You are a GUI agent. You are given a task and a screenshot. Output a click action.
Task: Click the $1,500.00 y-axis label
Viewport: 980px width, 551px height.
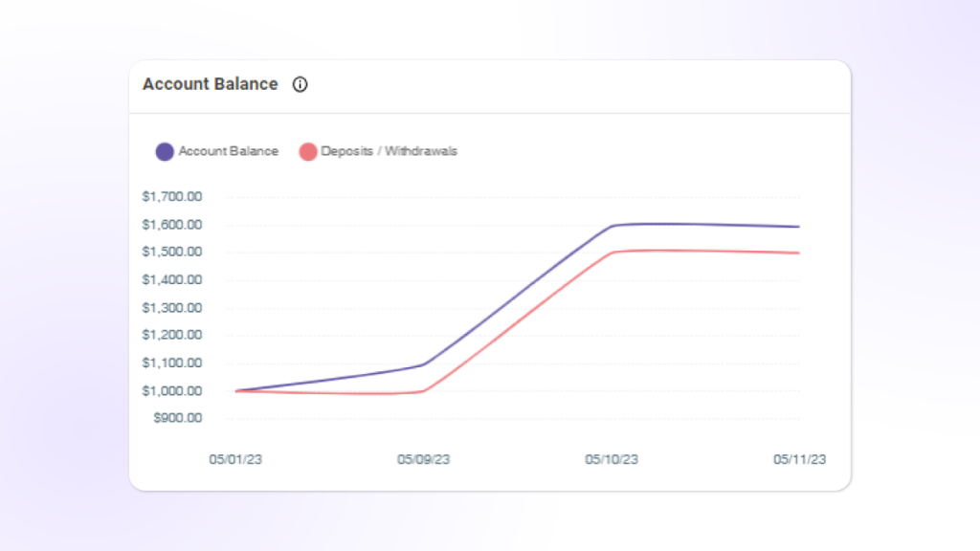click(x=171, y=252)
